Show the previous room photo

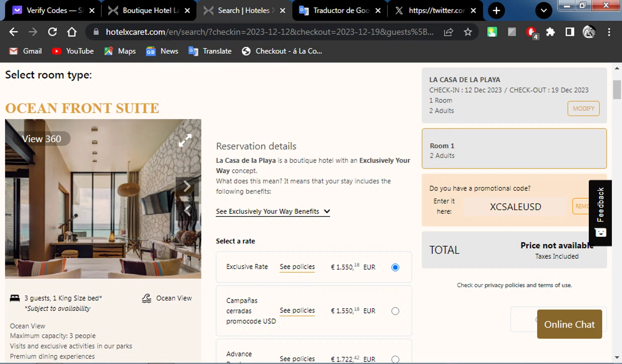click(x=187, y=210)
